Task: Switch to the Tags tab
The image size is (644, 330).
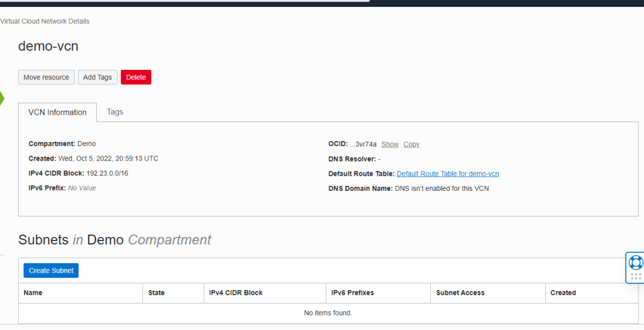Action: (x=115, y=112)
